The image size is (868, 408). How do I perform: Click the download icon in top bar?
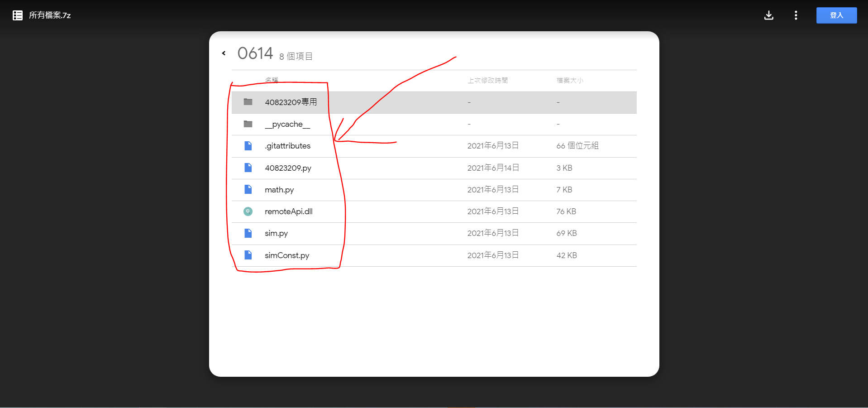pyautogui.click(x=768, y=15)
